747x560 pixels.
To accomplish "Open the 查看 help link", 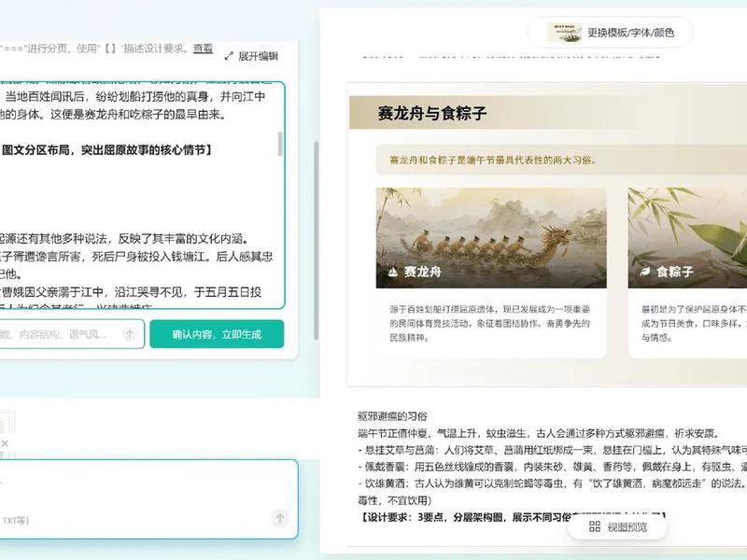I will [203, 49].
